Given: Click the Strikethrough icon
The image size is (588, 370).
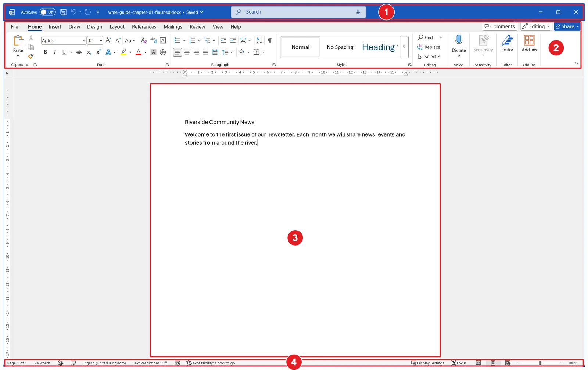Looking at the screenshot, I should click(x=79, y=52).
